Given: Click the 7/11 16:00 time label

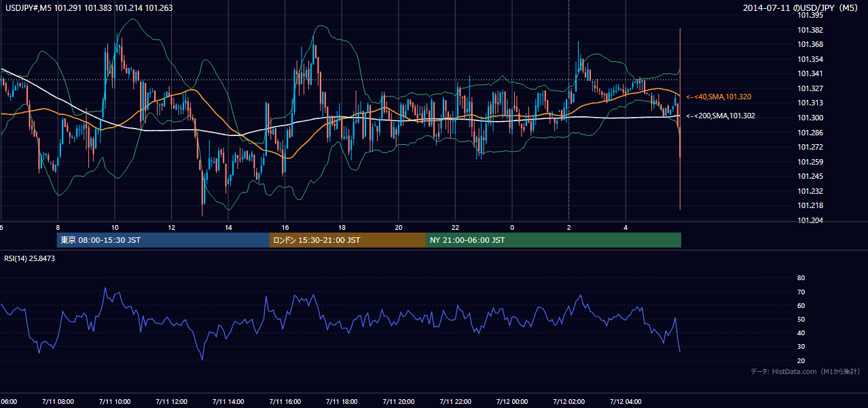Looking at the screenshot, I should point(285,402).
